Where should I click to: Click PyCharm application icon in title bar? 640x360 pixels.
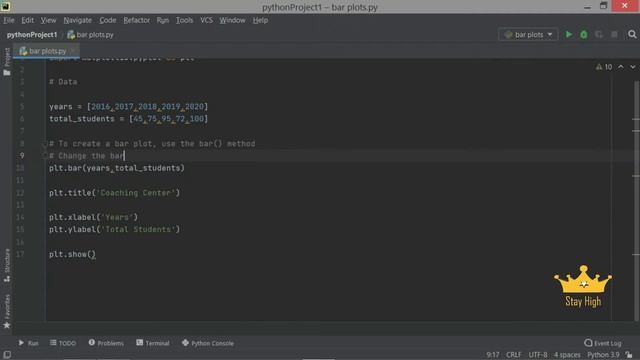[x=6, y=6]
